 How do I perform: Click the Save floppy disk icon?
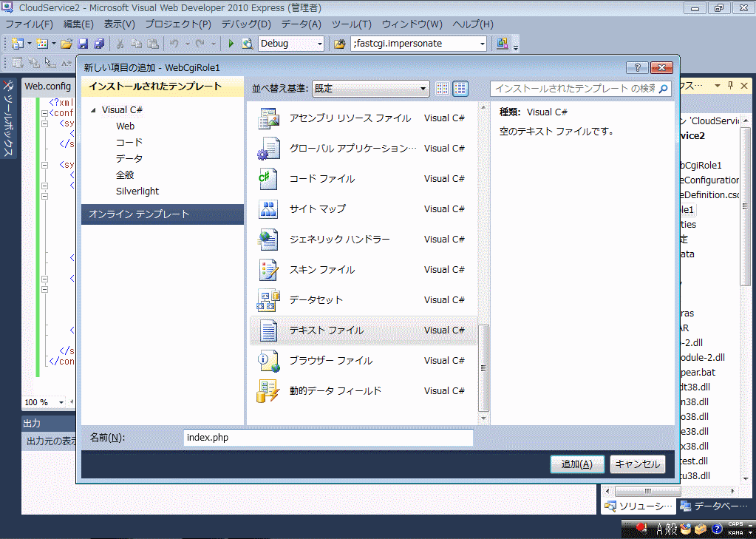83,44
